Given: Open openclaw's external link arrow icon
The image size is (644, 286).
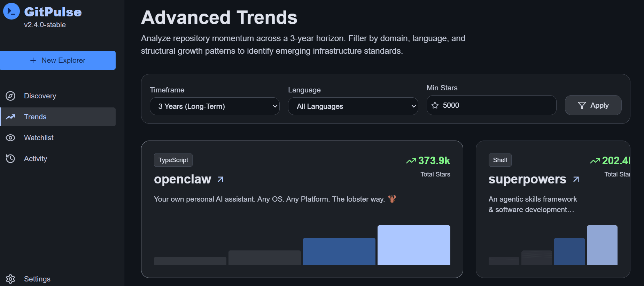Looking at the screenshot, I should point(220,179).
